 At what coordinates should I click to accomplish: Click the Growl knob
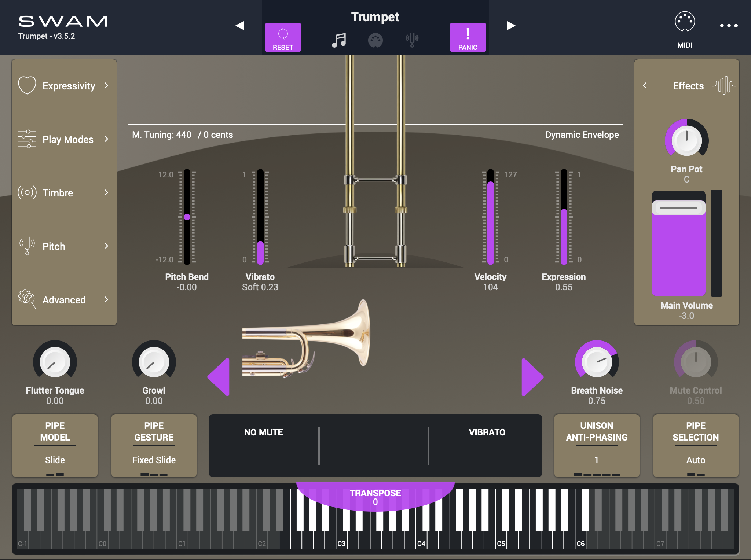click(x=154, y=362)
